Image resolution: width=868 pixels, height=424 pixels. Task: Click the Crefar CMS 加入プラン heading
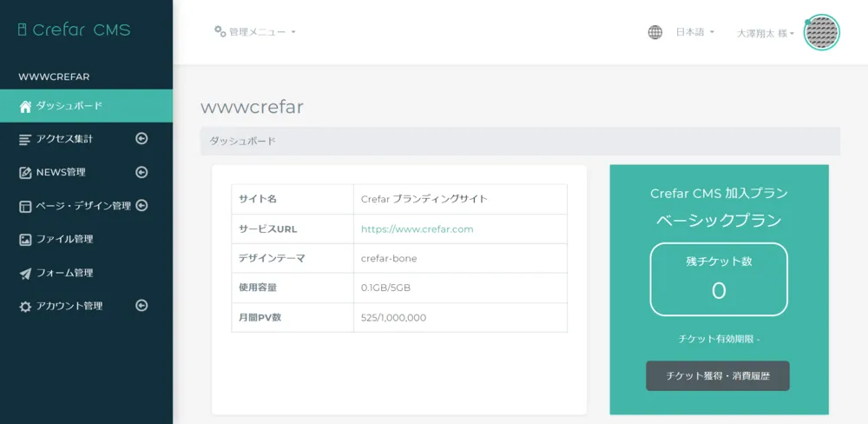(x=719, y=194)
